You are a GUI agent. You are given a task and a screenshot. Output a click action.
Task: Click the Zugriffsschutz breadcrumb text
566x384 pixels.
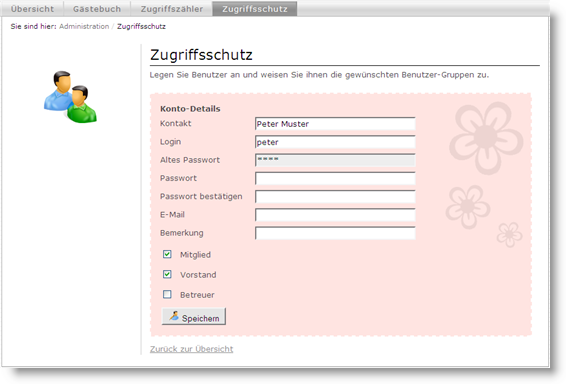pos(142,26)
